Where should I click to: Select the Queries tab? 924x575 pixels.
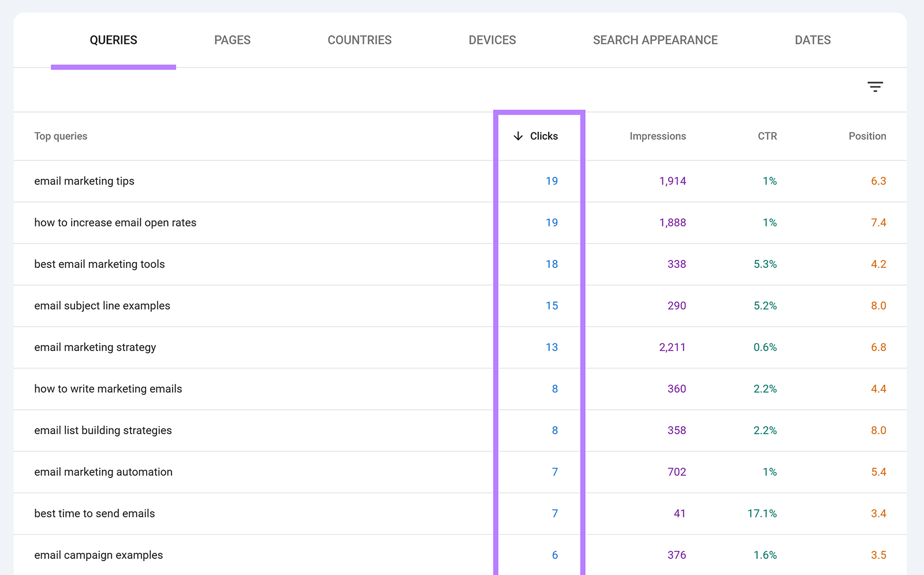(113, 40)
